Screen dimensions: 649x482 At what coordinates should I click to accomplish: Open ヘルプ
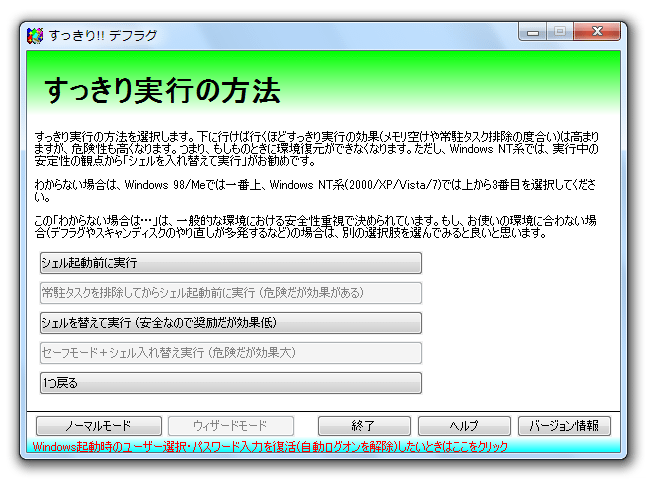click(464, 426)
